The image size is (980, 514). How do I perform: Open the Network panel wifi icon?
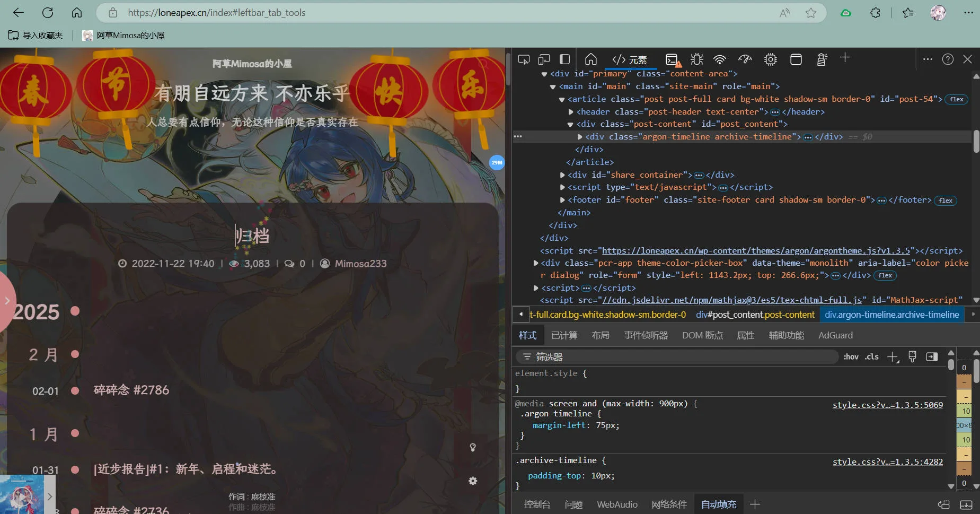pyautogui.click(x=719, y=59)
